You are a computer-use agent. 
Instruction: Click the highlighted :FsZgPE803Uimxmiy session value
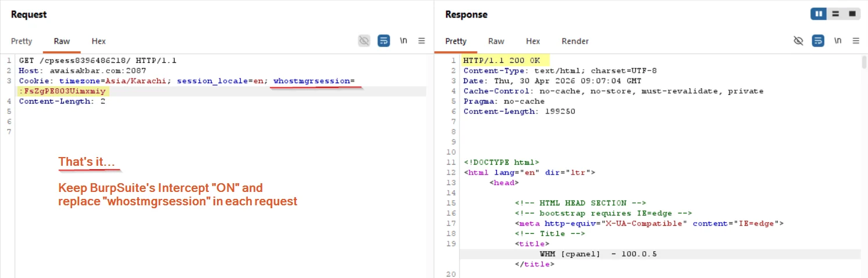pyautogui.click(x=64, y=91)
